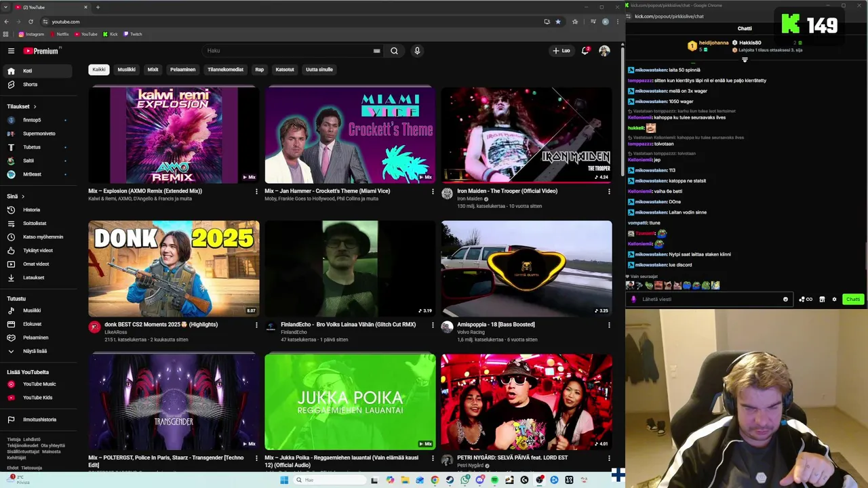Open YouTube Music in the sidebar

click(38, 384)
